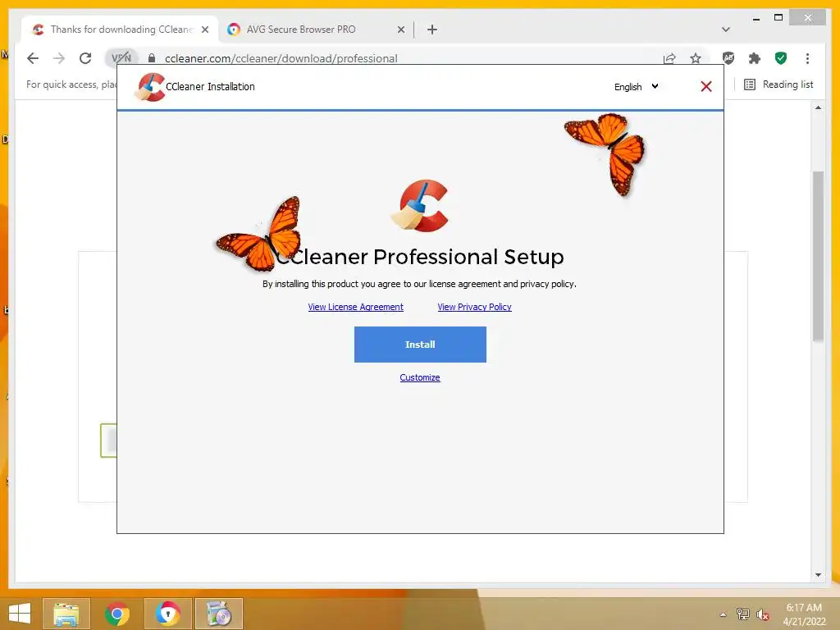Go back to previous page
Image resolution: width=840 pixels, height=630 pixels.
tap(33, 58)
